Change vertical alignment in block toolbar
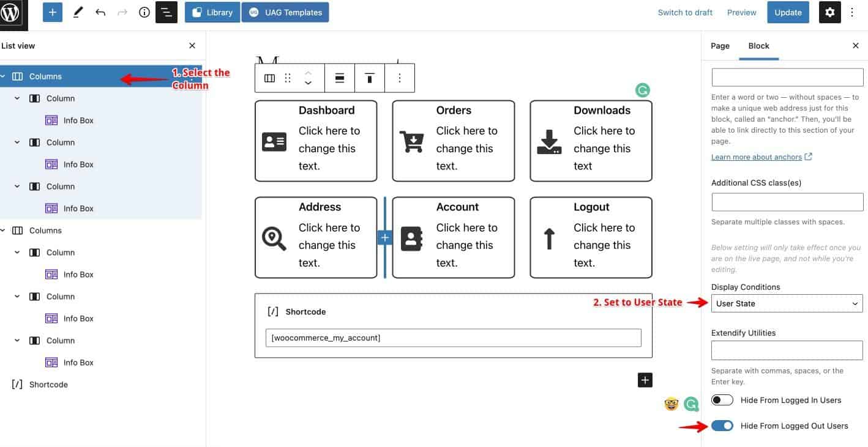The width and height of the screenshot is (868, 447). click(x=370, y=78)
